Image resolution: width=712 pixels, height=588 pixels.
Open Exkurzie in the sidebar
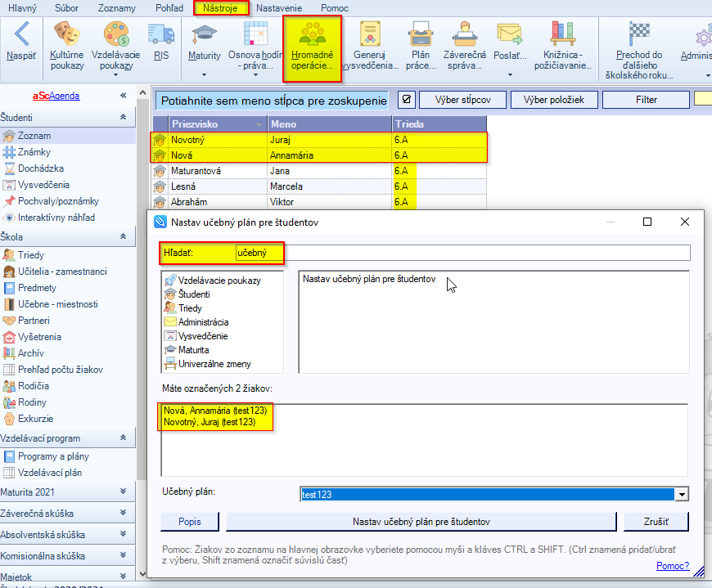(x=35, y=419)
